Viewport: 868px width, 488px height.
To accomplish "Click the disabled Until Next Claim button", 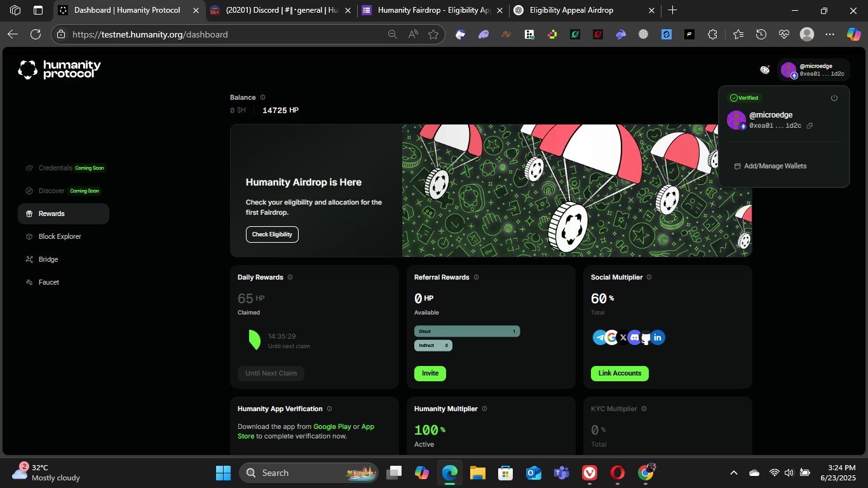I will 271,373.
